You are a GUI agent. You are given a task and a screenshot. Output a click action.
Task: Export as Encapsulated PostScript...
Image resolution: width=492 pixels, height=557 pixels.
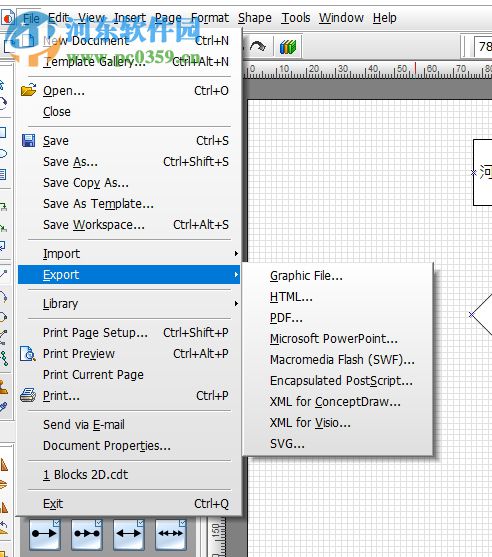pos(337,380)
